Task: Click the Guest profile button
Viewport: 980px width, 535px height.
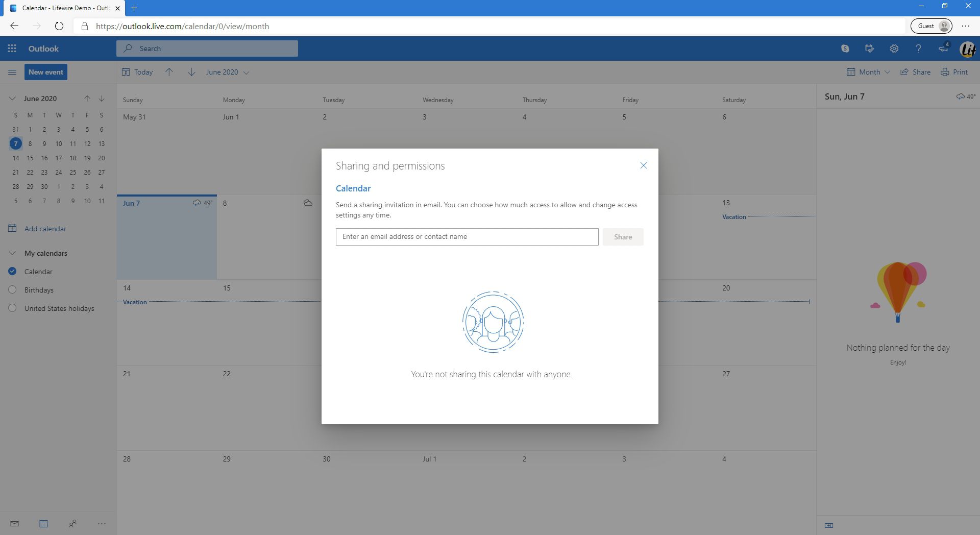Action: tap(931, 26)
